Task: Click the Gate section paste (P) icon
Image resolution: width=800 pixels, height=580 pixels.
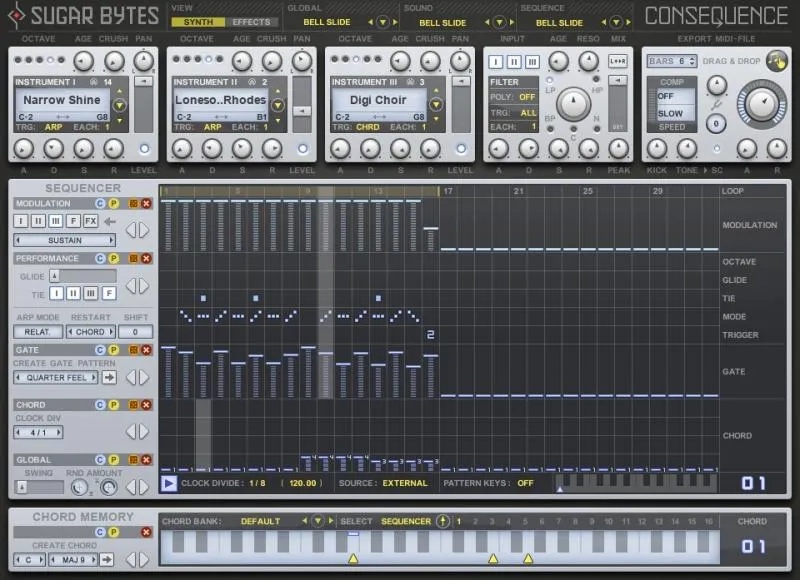Action: [x=113, y=350]
